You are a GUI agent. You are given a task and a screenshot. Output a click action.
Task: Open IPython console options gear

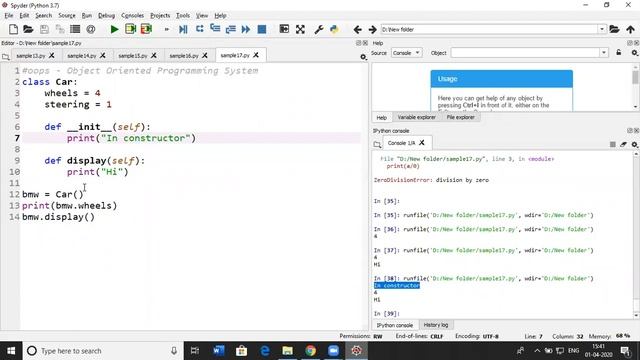click(634, 144)
